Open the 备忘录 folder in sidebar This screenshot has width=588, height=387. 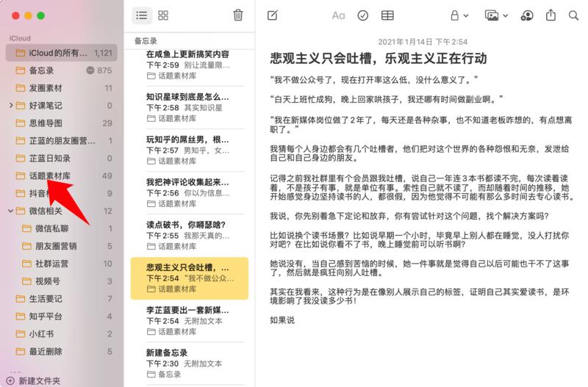point(62,70)
